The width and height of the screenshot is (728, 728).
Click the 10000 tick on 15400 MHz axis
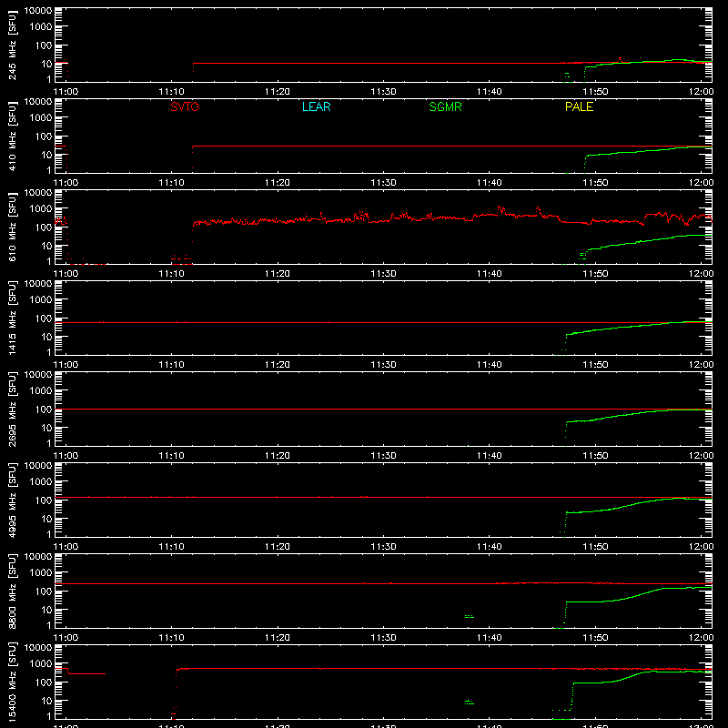(38, 648)
